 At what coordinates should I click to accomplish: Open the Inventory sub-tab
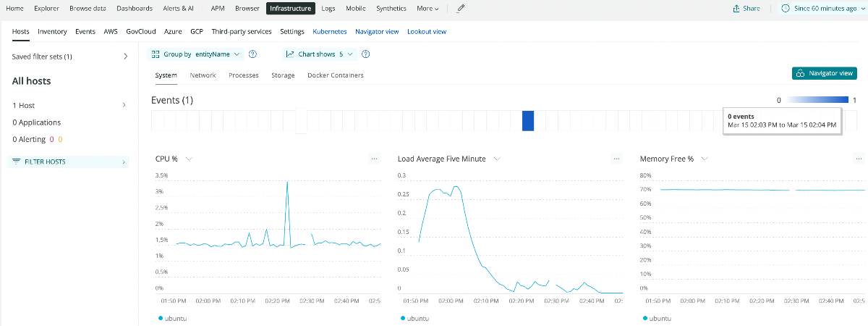(x=52, y=32)
